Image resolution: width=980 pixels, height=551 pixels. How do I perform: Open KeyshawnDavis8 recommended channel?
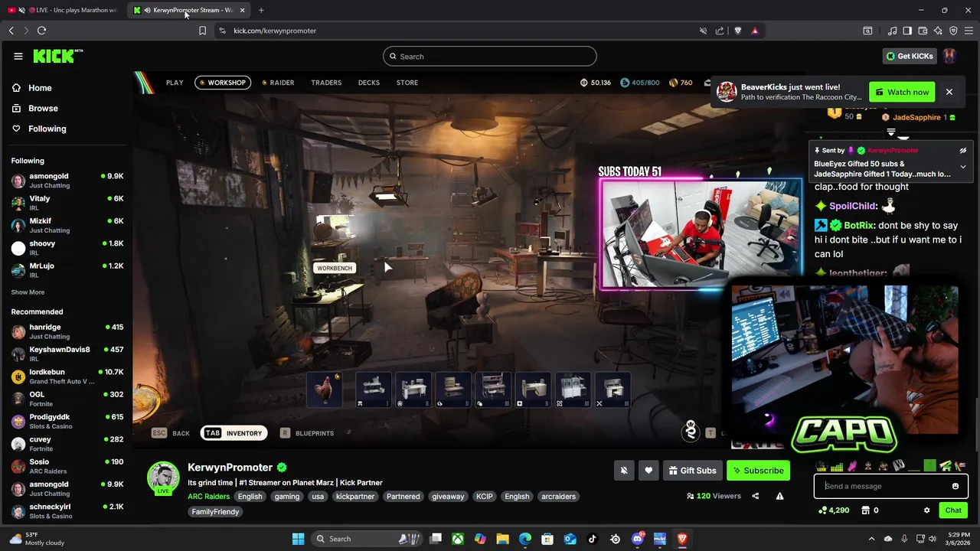(67, 354)
